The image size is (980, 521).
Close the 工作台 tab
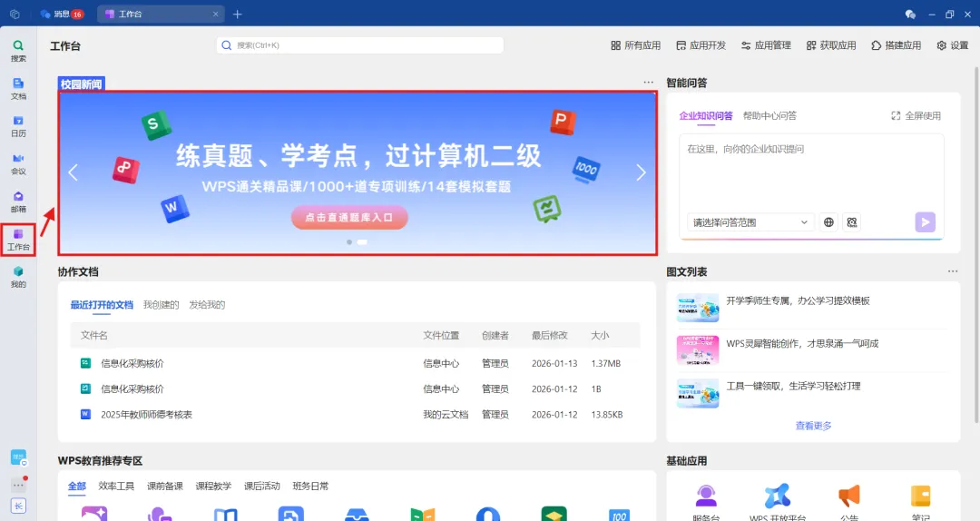click(x=216, y=14)
